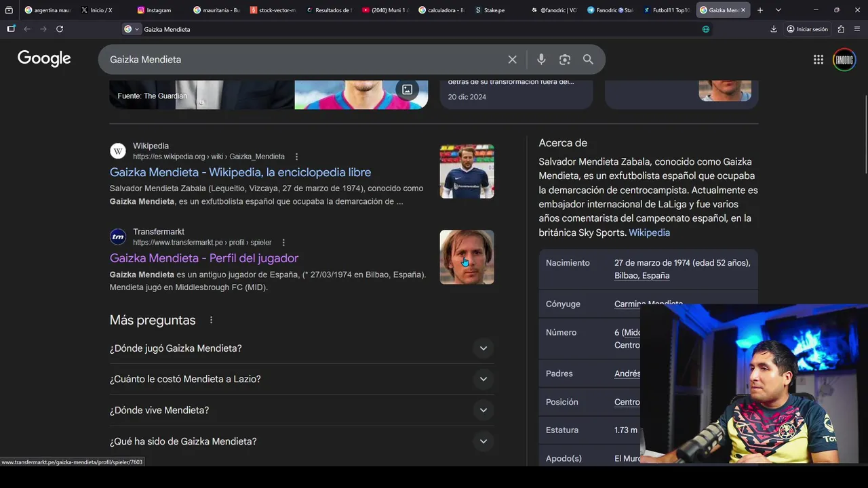Clear the search box with the X icon
This screenshot has height=488, width=868.
513,60
